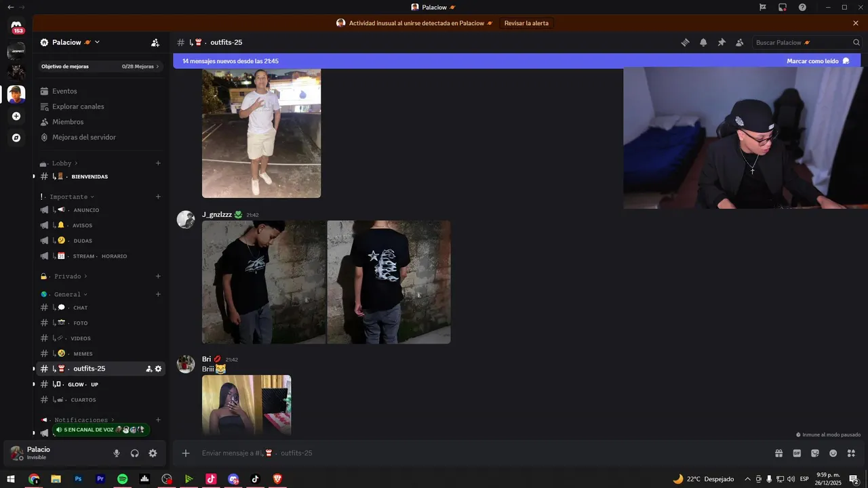The image size is (868, 488).
Task: Toggle microphone mute in user panel
Action: tap(117, 453)
